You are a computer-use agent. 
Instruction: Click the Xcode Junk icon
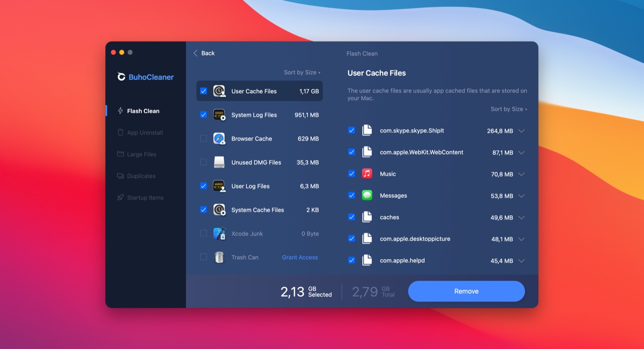click(219, 234)
